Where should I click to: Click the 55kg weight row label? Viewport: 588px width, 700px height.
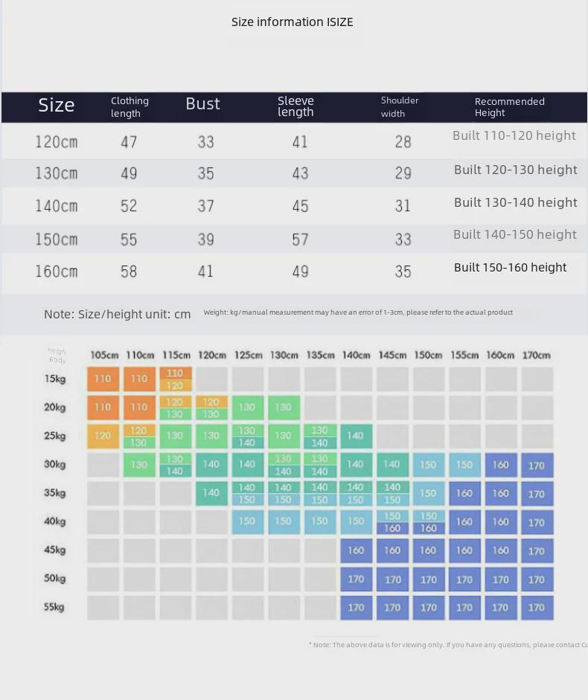coord(54,607)
